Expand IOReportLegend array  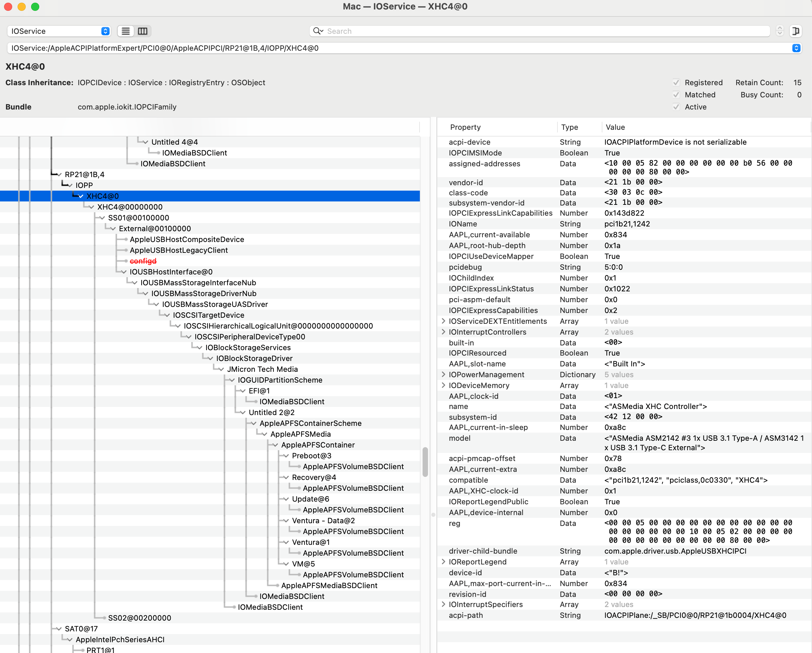[x=443, y=562]
